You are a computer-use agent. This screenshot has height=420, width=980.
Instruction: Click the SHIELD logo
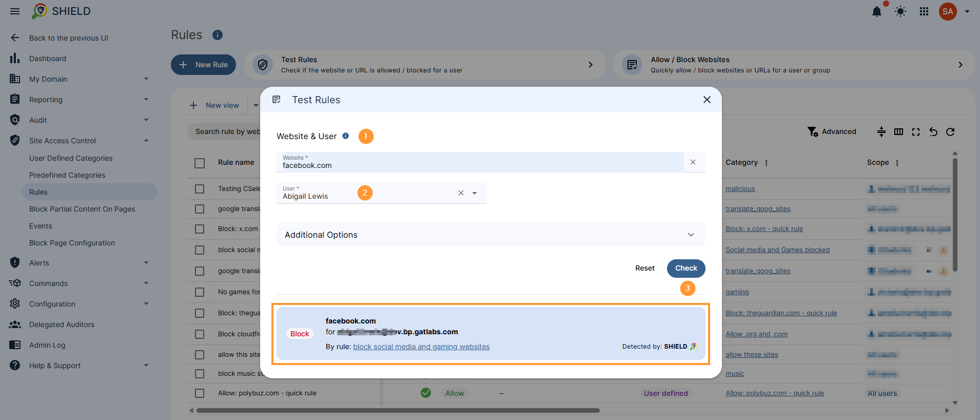pyautogui.click(x=61, y=11)
